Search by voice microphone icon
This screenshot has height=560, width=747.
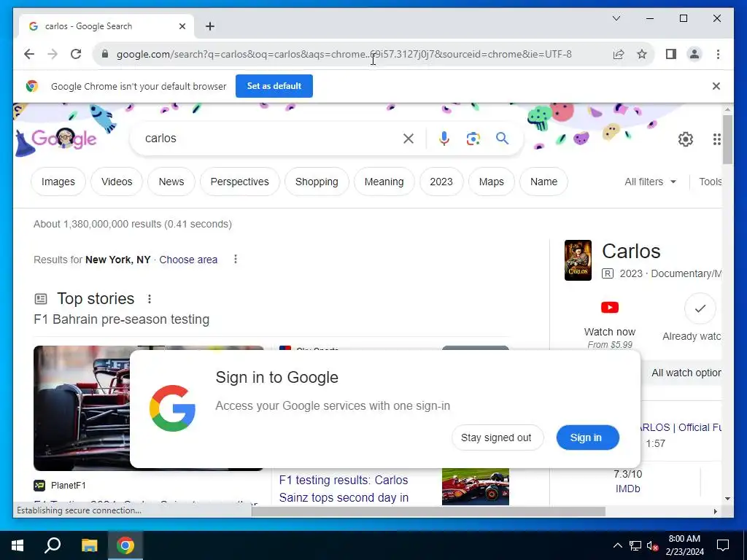pyautogui.click(x=444, y=139)
